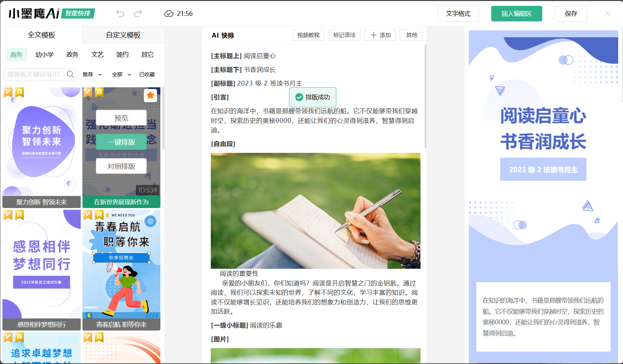Click the template keyword search field
623x364 pixels.
34,74
